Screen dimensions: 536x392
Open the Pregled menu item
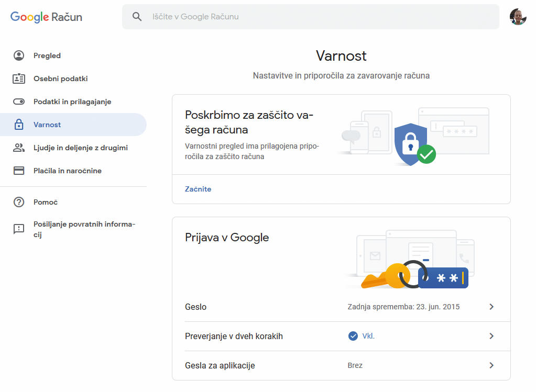[x=73, y=55]
